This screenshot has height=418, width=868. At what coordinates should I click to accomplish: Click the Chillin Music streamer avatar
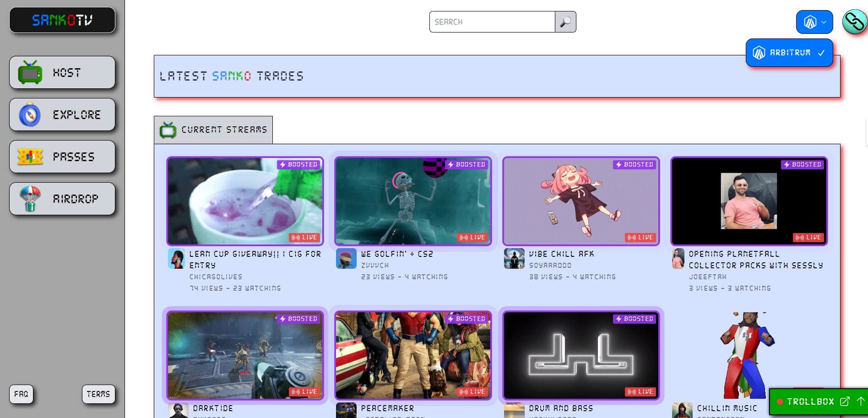pyautogui.click(x=682, y=410)
